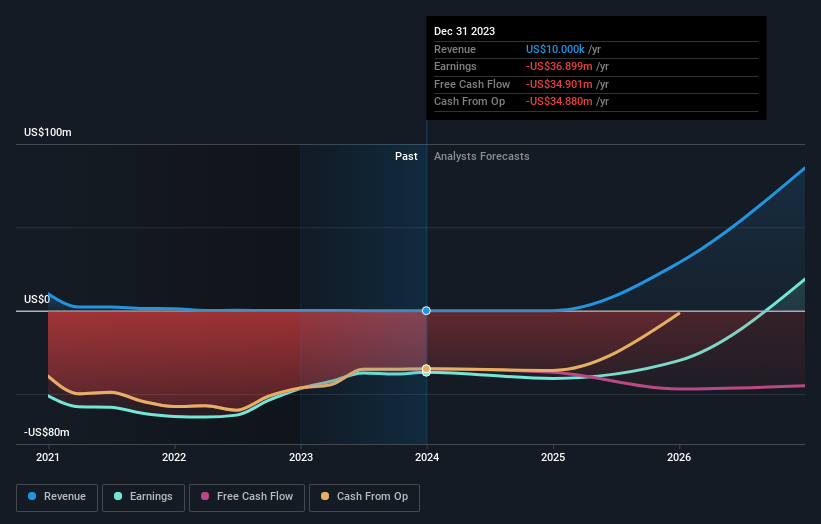Click the Free Cash Flow label in tooltip
821x524 pixels.
point(472,84)
